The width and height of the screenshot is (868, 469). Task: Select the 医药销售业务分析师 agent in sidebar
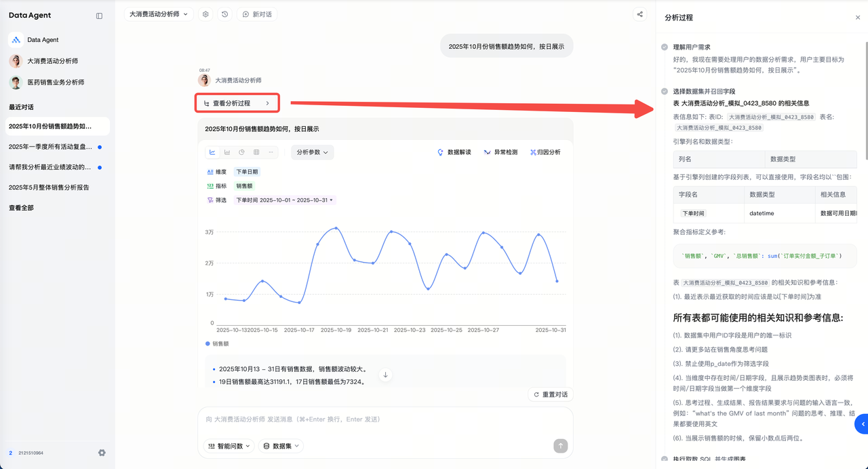pos(58,82)
